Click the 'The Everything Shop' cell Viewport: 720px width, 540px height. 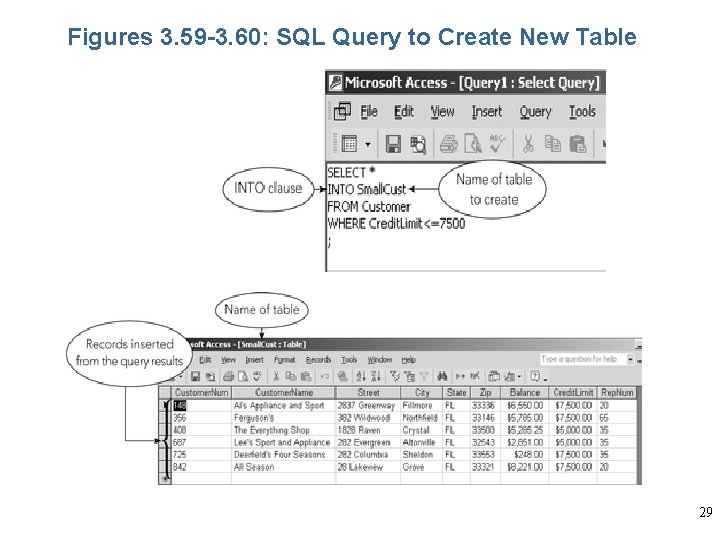(x=284, y=430)
